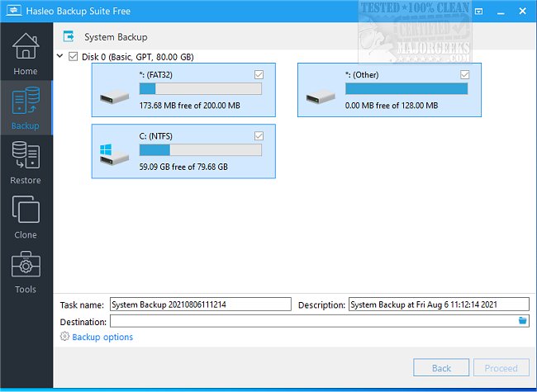Uncheck the C: NTFS partition checkbox
This screenshot has width=537, height=392.
pos(259,136)
